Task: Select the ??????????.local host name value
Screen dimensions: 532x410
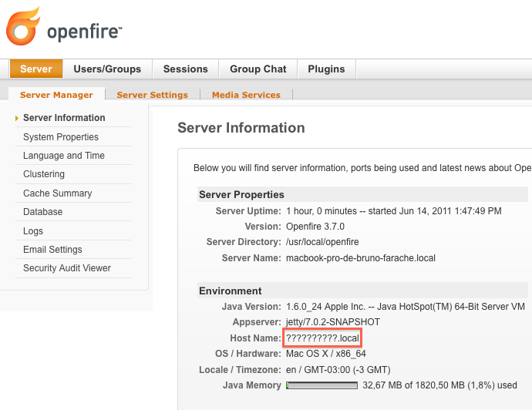Action: tap(322, 338)
